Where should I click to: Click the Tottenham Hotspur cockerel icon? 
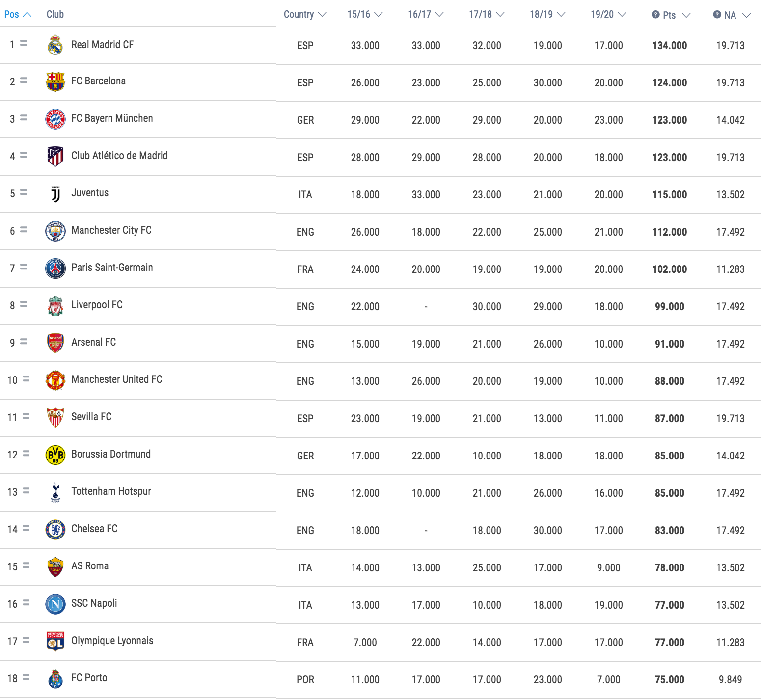(55, 492)
